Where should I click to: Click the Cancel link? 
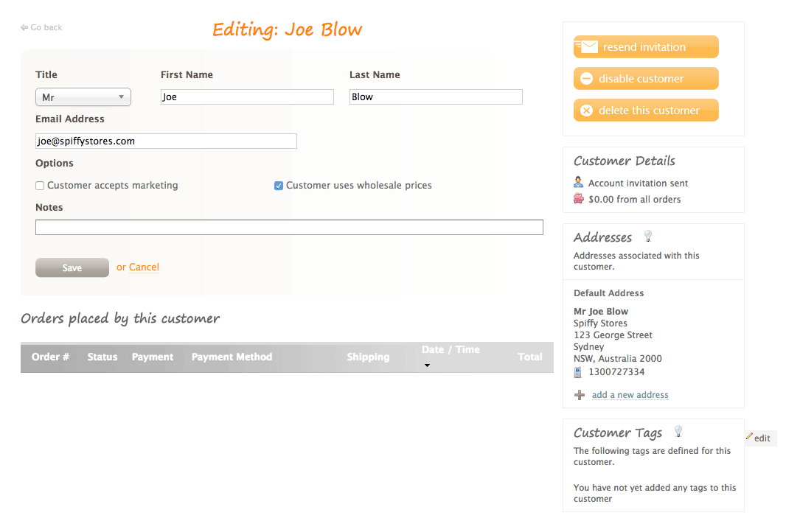point(144,267)
